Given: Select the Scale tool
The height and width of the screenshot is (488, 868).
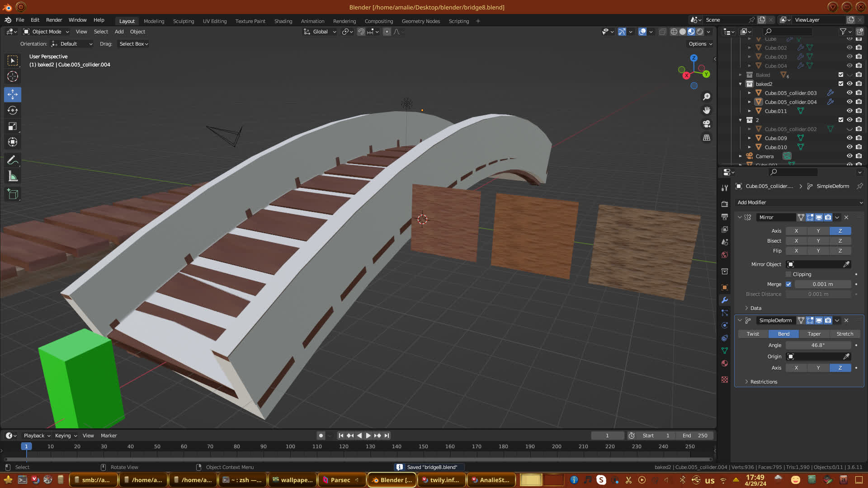Looking at the screenshot, I should pyautogui.click(x=13, y=127).
